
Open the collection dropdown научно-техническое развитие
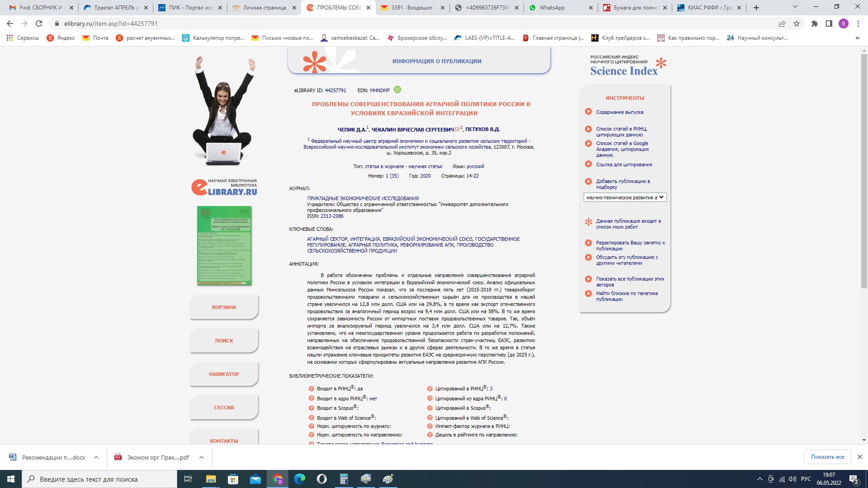point(625,197)
